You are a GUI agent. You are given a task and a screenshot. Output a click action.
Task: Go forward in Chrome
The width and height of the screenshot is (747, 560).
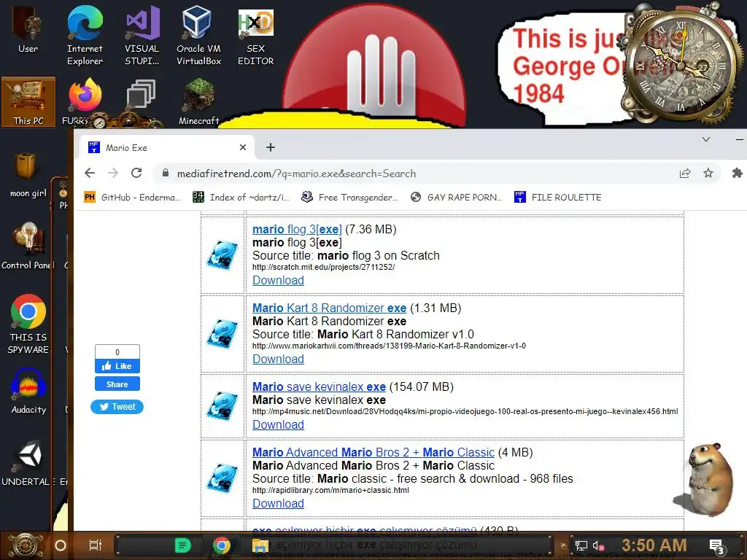pyautogui.click(x=113, y=174)
